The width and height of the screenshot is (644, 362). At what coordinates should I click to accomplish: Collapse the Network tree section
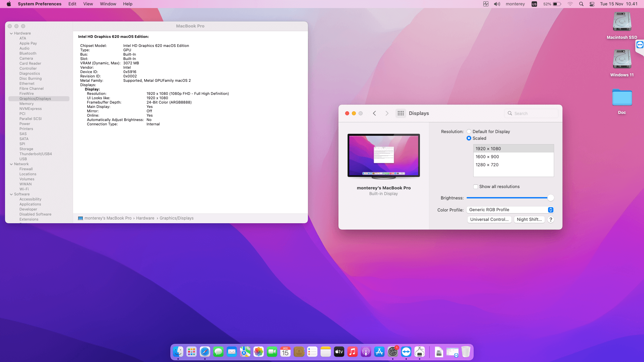pos(11,164)
